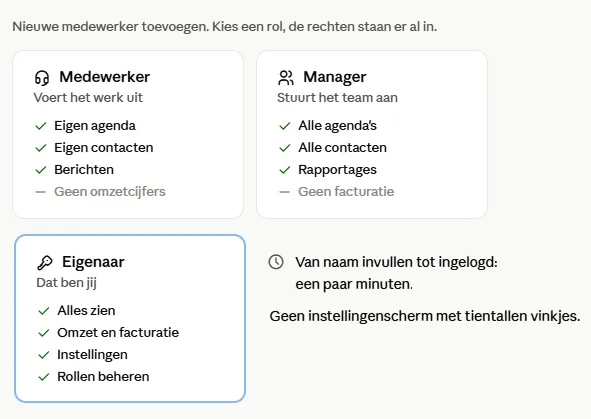Click the key icon beside Eigenaar
The width and height of the screenshot is (591, 419).
(x=45, y=263)
